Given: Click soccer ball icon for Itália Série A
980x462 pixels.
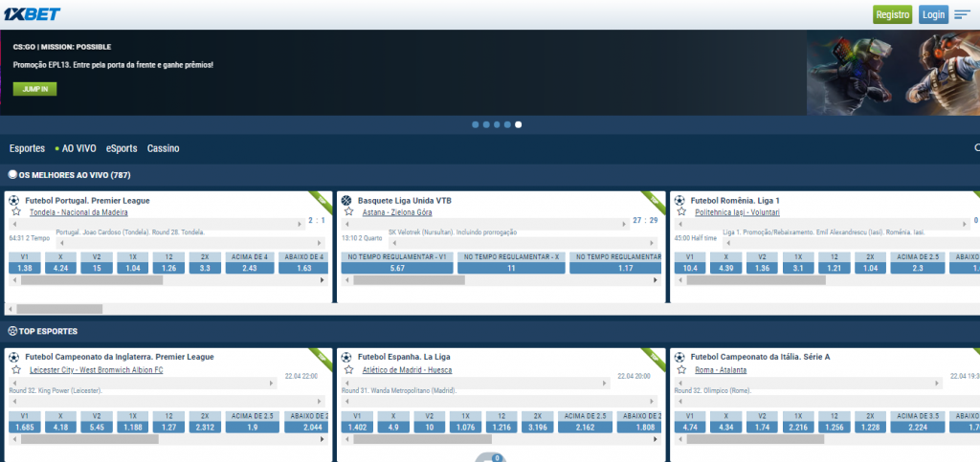Looking at the screenshot, I should [x=679, y=357].
